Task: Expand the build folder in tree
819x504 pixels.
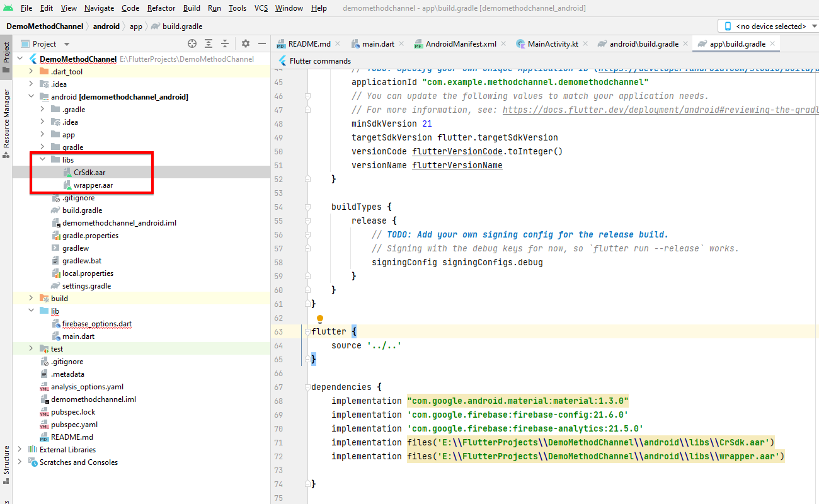Action: (31, 299)
